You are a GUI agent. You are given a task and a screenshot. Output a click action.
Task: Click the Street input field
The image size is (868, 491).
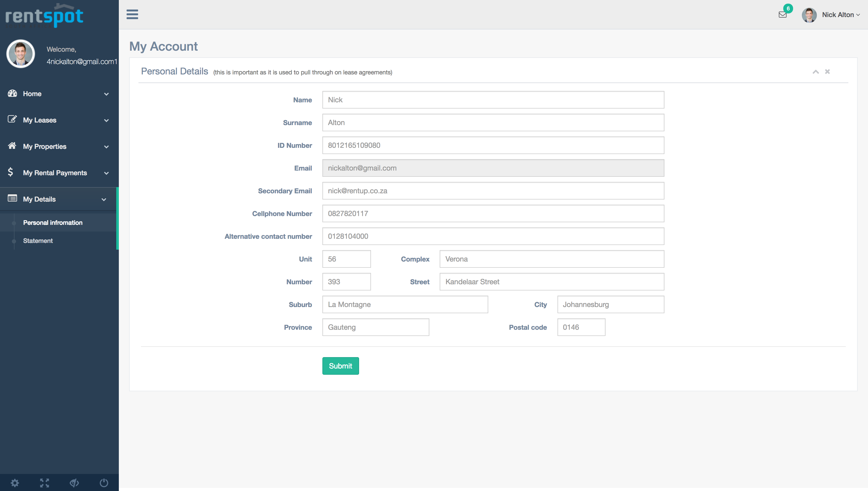point(552,282)
